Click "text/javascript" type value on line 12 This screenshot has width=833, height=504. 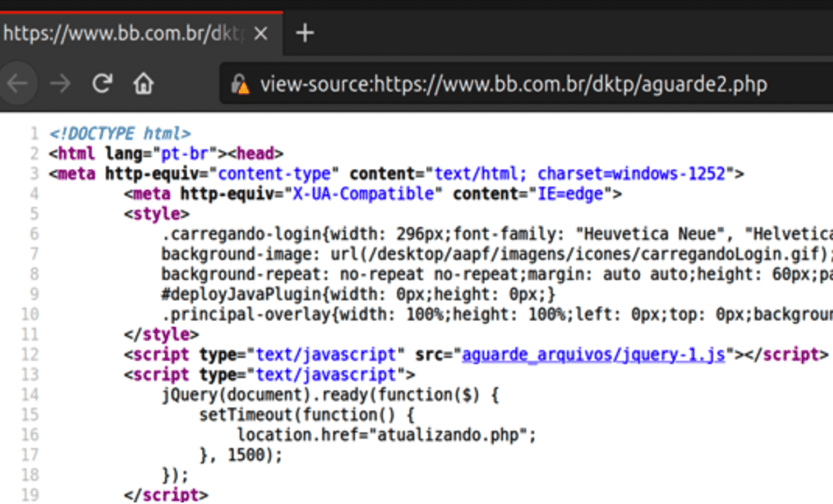325,355
